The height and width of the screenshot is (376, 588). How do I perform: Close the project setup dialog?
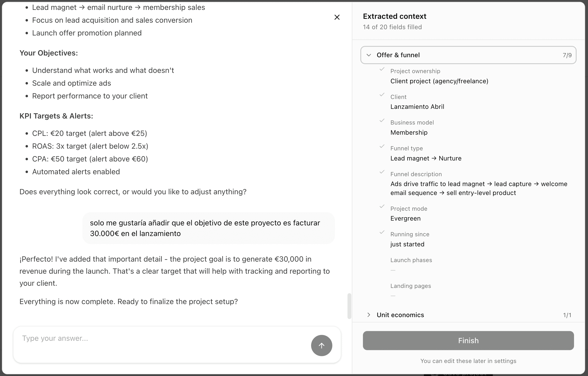click(337, 17)
